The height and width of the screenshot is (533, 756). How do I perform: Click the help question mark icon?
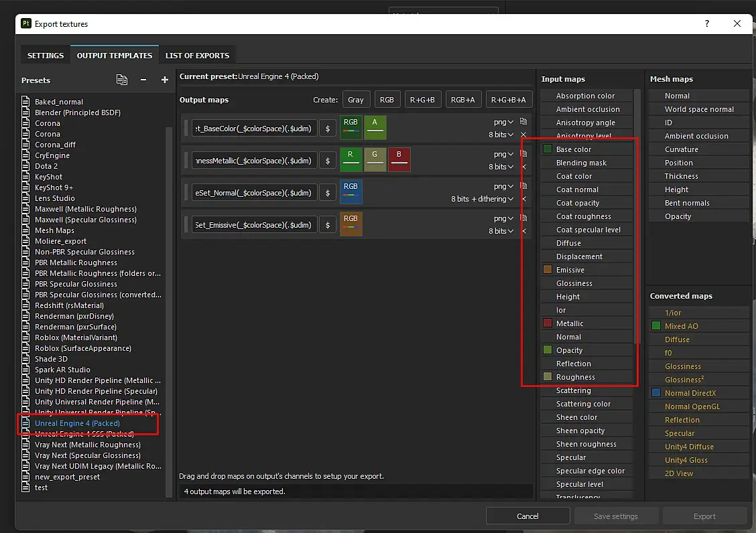click(x=707, y=23)
